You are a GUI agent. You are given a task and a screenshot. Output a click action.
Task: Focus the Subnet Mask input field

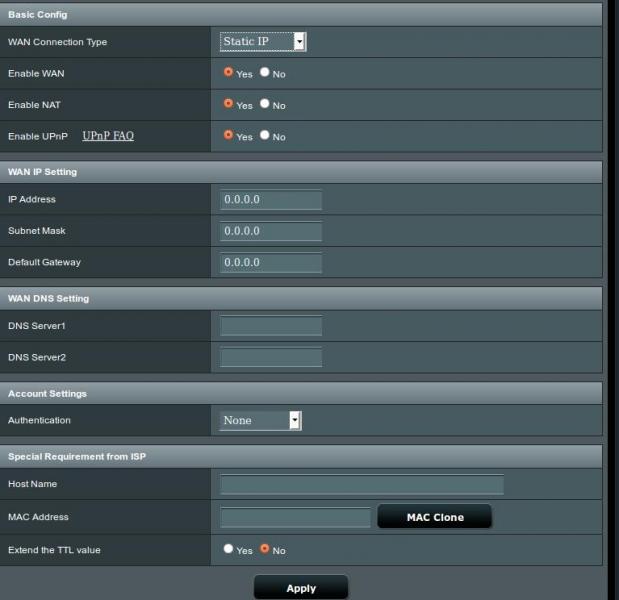tap(271, 231)
